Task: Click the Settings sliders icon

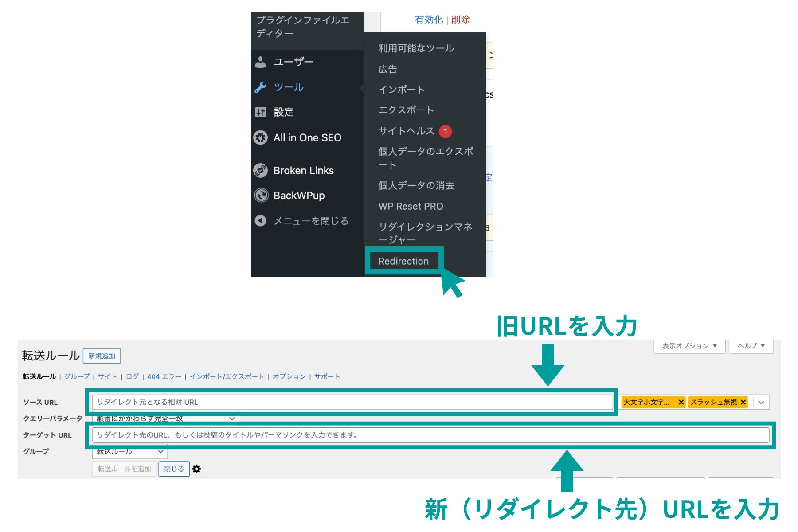Action: coord(261,112)
